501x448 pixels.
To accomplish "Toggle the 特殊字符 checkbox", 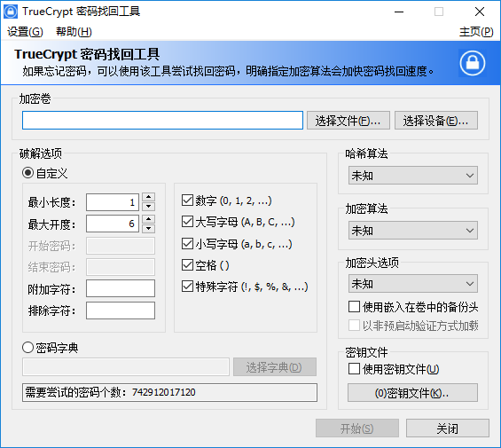I will coord(187,287).
